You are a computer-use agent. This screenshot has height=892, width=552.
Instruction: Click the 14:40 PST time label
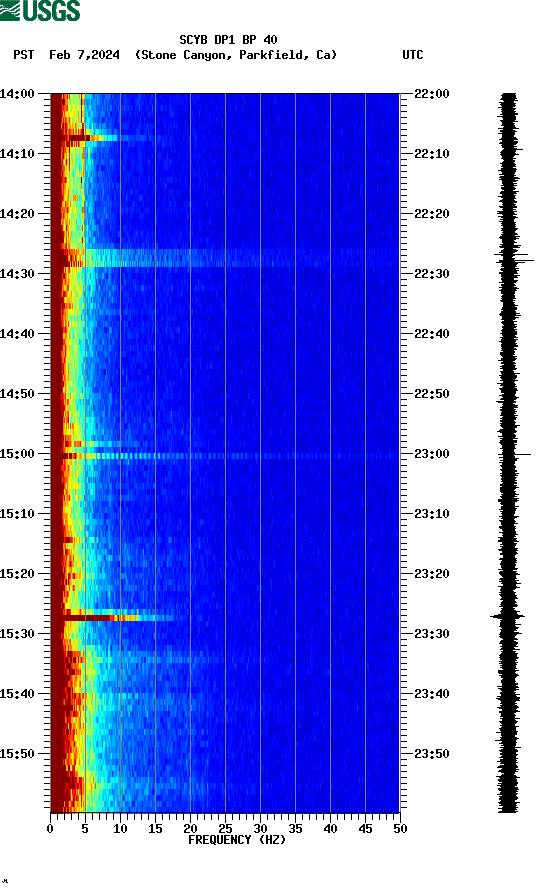pos(18,333)
